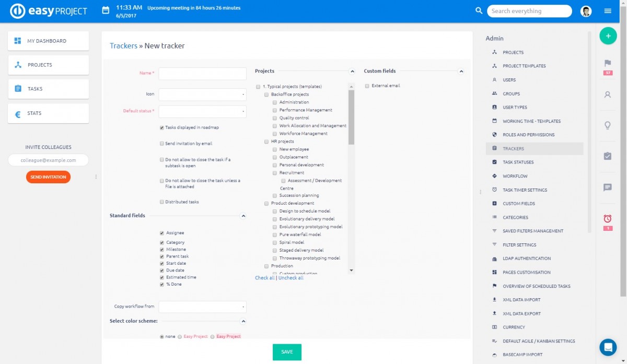Uncheck Tasks displayed in roadmap

click(161, 127)
